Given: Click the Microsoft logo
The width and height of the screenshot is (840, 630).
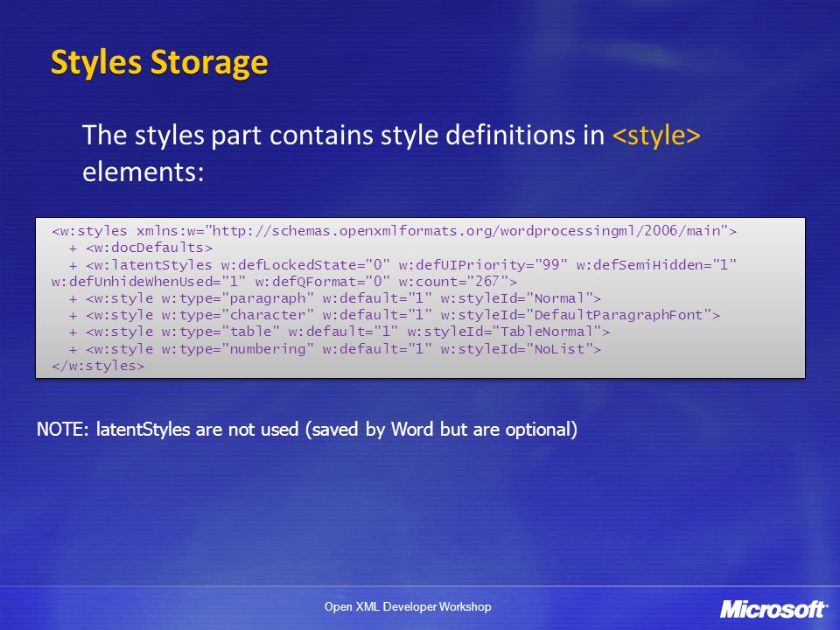Looking at the screenshot, I should pyautogui.click(x=773, y=609).
